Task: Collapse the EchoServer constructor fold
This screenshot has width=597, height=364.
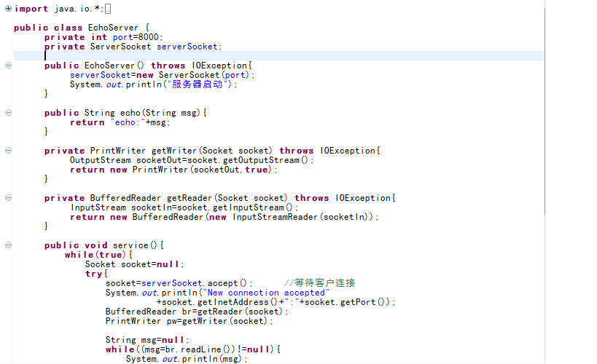Action: click(8, 66)
